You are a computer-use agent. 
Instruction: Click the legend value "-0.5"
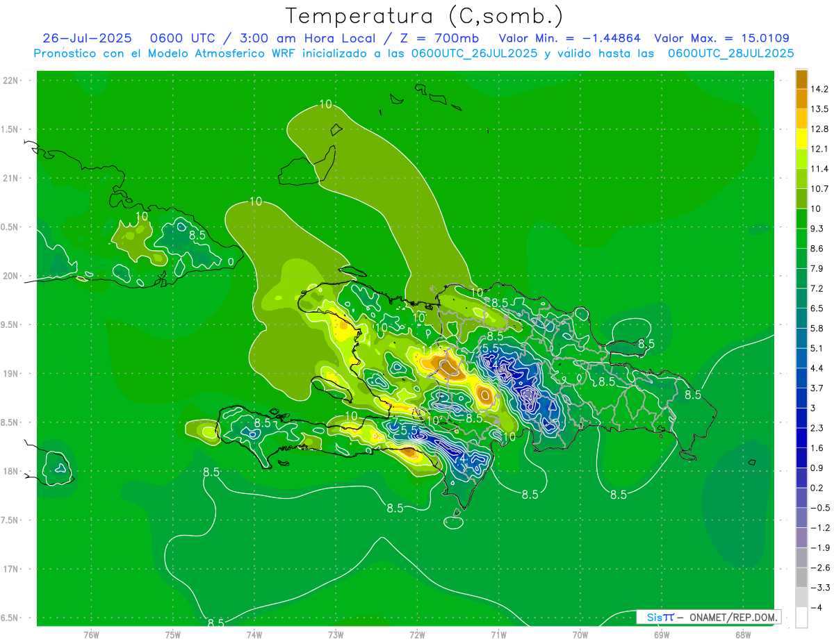click(819, 508)
